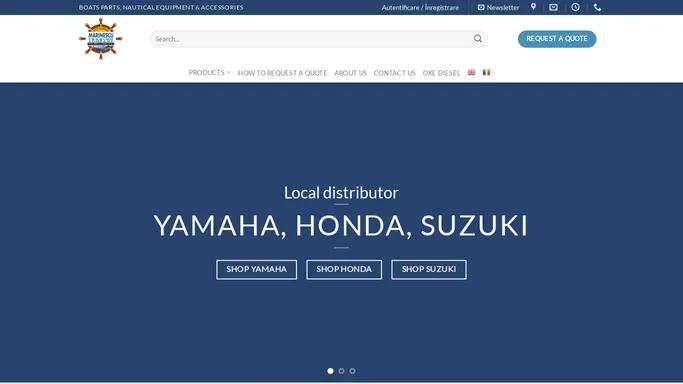Click the Marinescu ship wheel logo

(101, 39)
